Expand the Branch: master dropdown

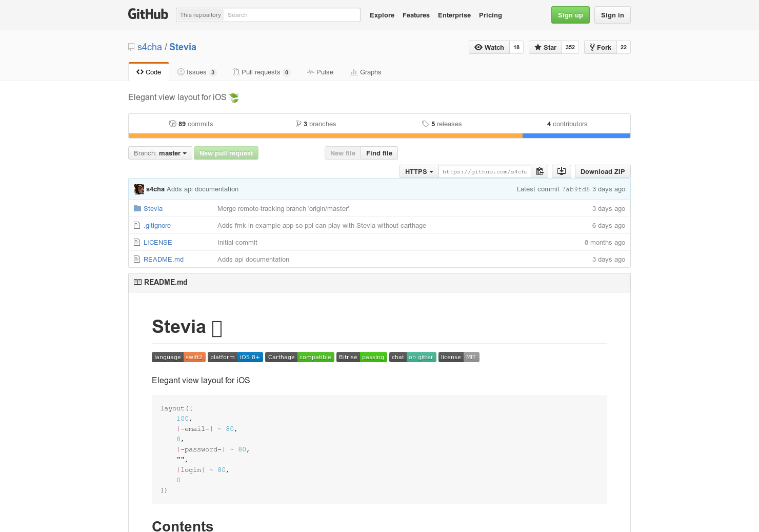coord(160,153)
